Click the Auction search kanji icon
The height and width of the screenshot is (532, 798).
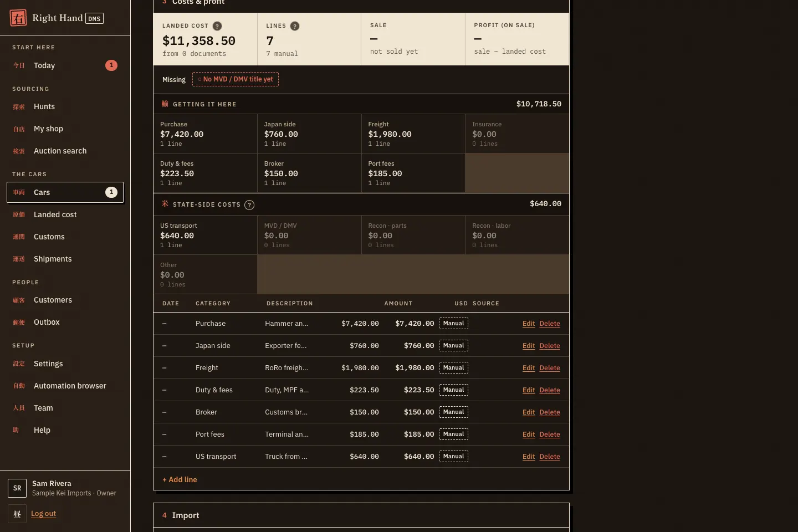coord(19,151)
